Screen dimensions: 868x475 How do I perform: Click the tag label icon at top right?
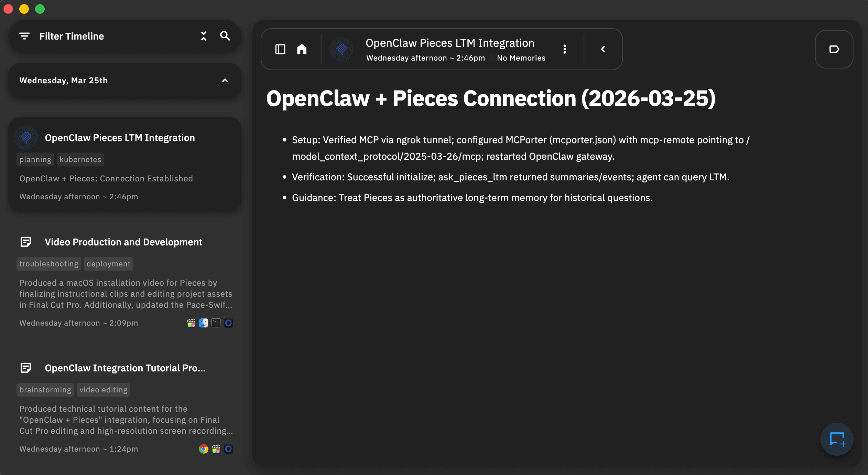tap(834, 49)
